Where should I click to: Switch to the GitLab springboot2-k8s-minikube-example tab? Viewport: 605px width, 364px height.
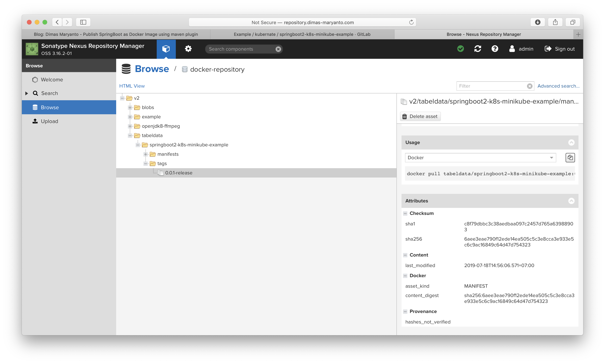point(302,34)
